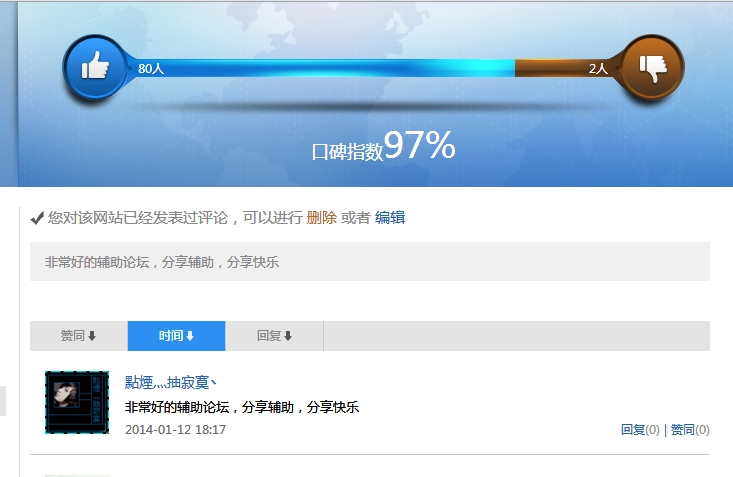Sort comments by 回复 tab

coord(274,336)
